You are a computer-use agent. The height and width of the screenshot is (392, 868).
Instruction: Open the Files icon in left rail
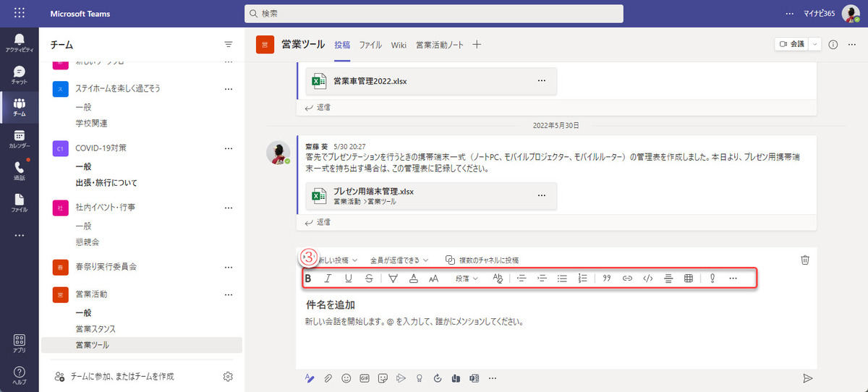point(19,202)
